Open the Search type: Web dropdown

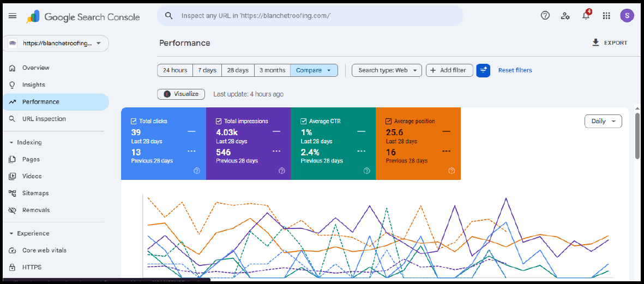[x=387, y=70]
